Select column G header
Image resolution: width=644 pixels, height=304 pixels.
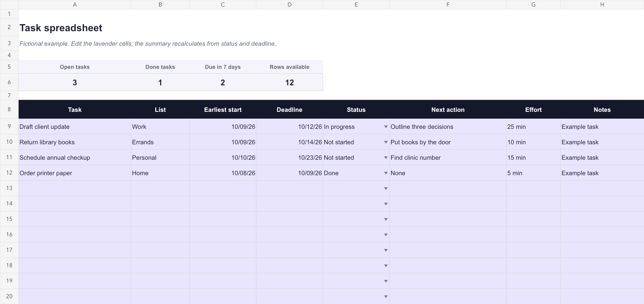click(x=533, y=5)
